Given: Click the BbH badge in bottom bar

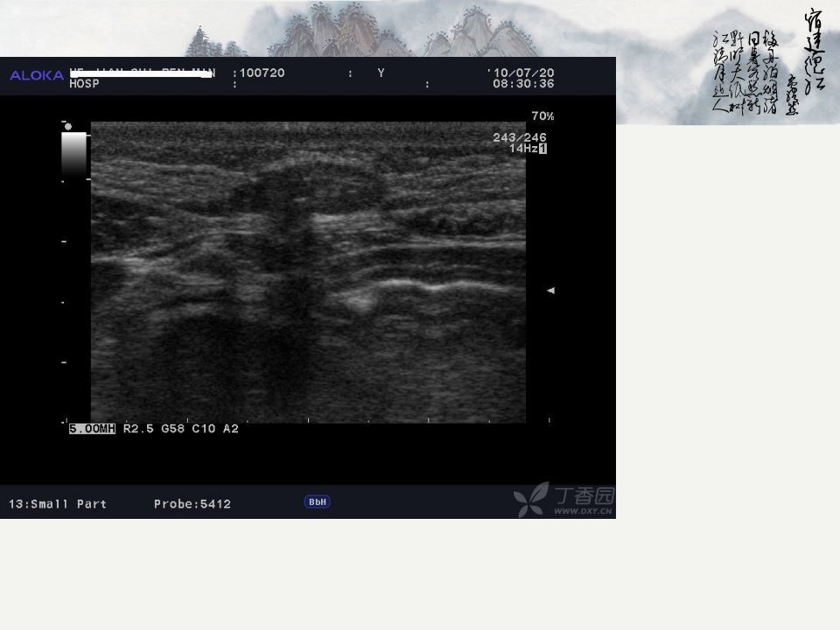Looking at the screenshot, I should click(x=317, y=502).
